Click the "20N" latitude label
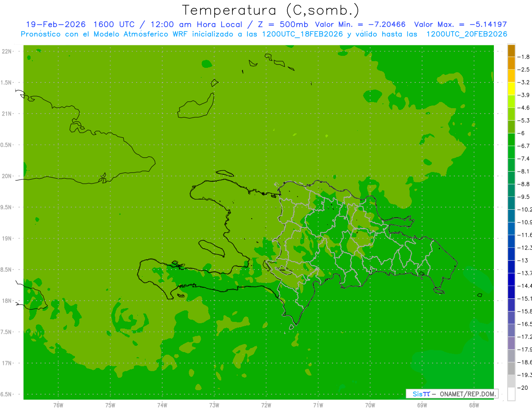The width and height of the screenshot is (532, 411). (7, 176)
